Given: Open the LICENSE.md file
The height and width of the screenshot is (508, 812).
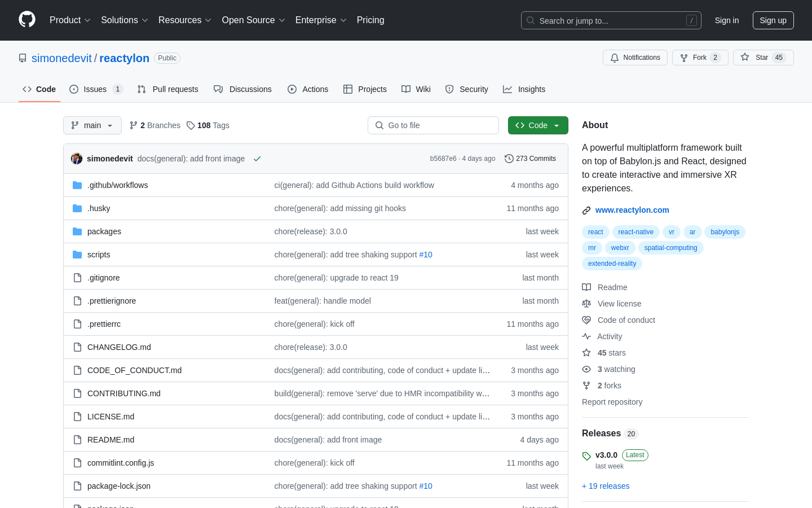Looking at the screenshot, I should tap(111, 417).
